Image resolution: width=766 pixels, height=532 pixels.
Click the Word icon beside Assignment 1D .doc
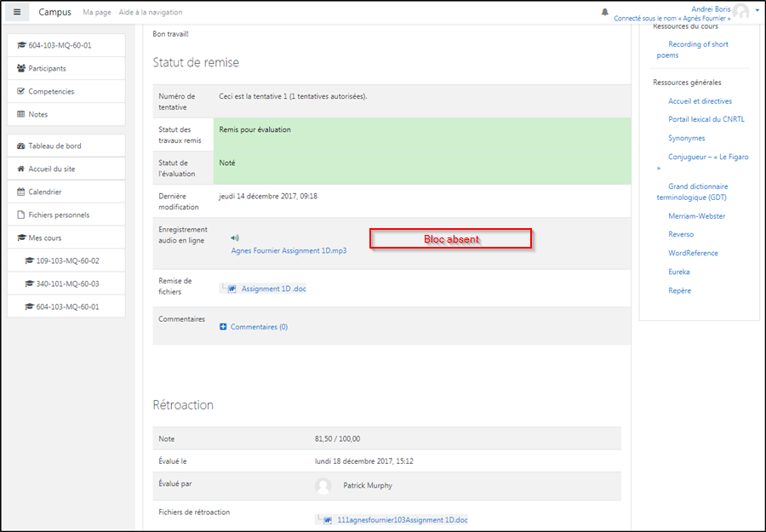(x=232, y=289)
